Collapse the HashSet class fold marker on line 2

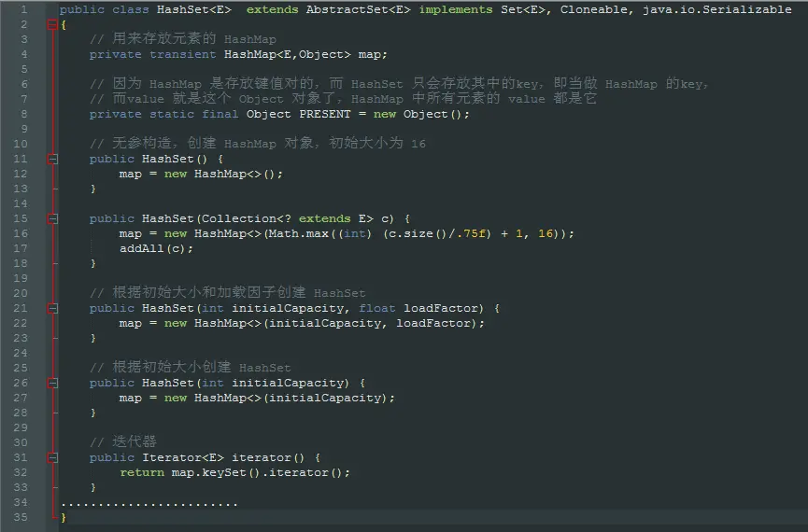(52, 24)
